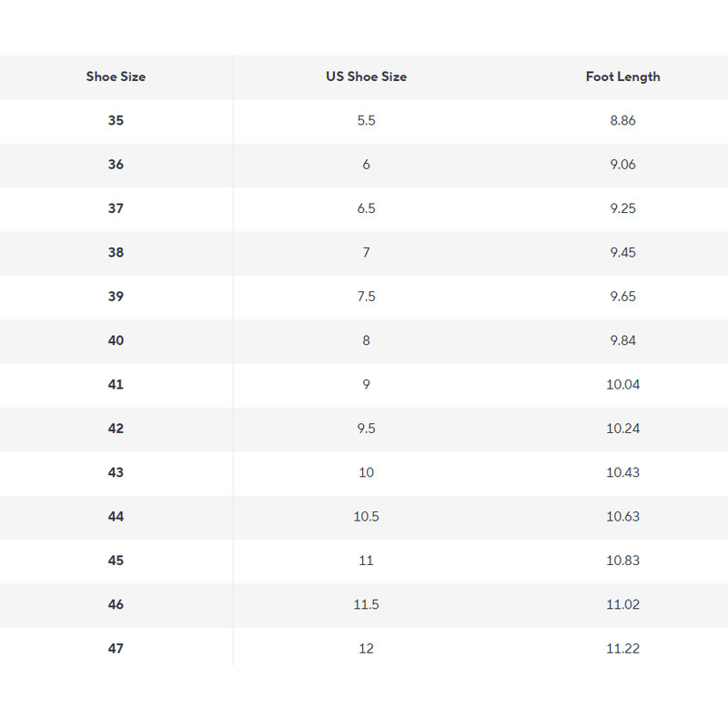Click foot length 8.86 value
Viewport: 728px width, 728px height.
(622, 120)
